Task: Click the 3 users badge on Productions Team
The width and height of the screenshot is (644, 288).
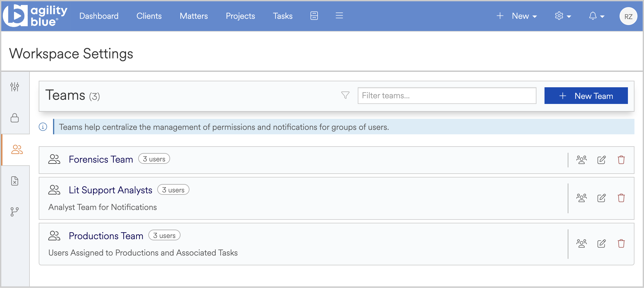Action: (164, 235)
